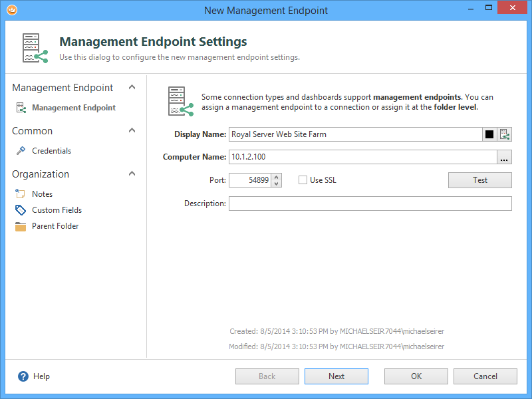This screenshot has width=532, height=399.
Task: Decrease Port value with down arrow
Action: [277, 184]
